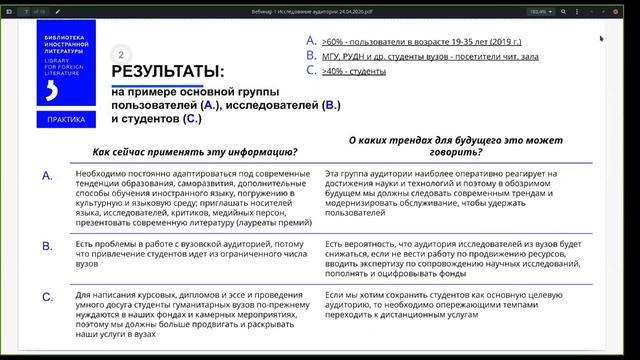Open the vertical dots menu
Screen dimensions: 640x360
point(577,12)
